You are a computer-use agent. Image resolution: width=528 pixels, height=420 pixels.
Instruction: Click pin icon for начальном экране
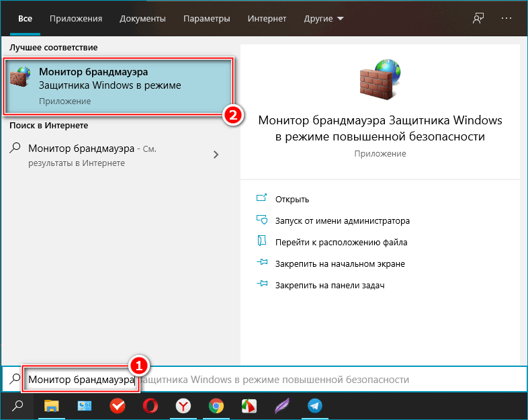click(x=262, y=262)
